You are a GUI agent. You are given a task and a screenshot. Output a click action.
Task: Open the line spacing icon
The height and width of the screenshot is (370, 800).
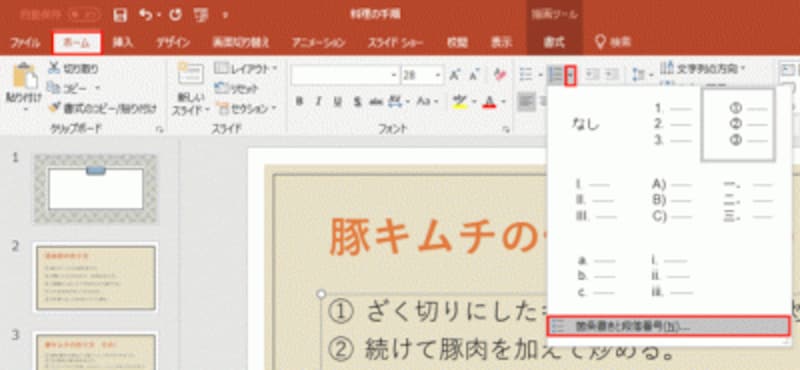[638, 76]
